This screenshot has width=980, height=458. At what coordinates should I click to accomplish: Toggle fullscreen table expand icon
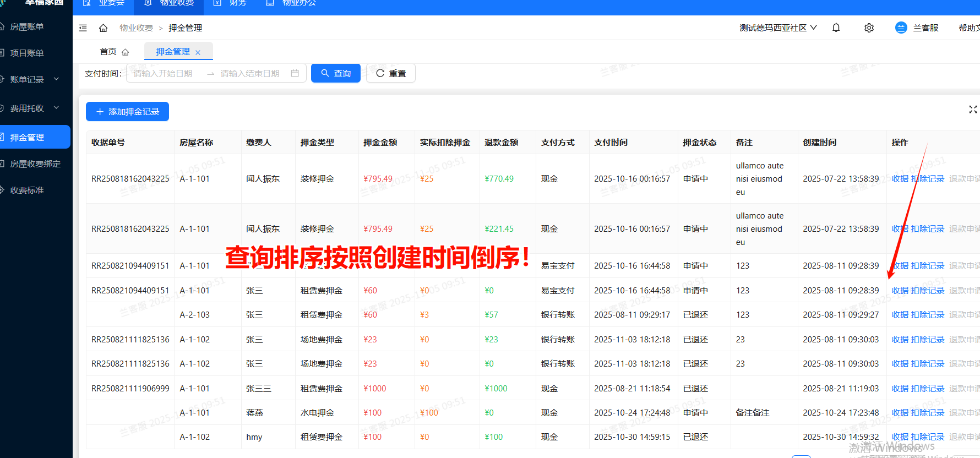click(973, 110)
